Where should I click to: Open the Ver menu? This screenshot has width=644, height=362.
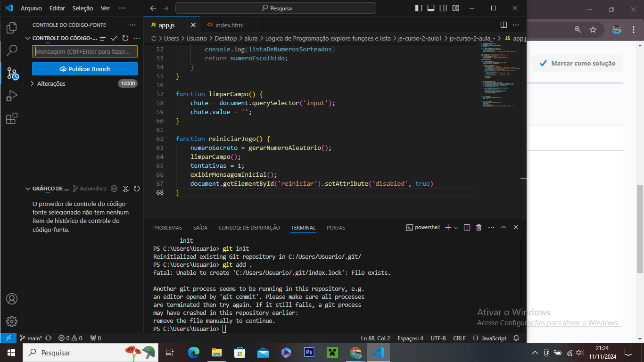click(105, 8)
